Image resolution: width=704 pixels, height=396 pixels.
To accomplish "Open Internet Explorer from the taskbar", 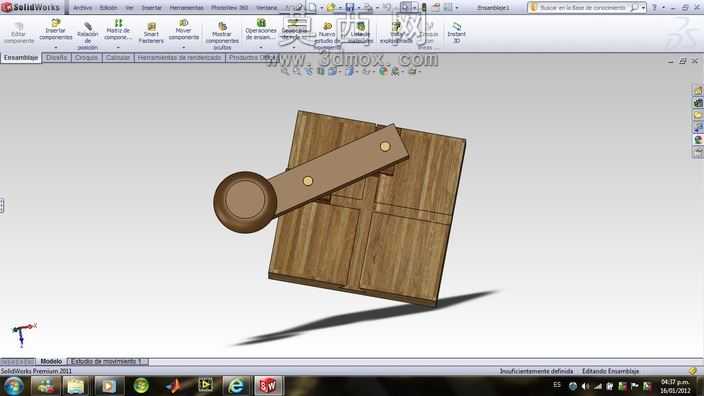I will click(x=236, y=386).
